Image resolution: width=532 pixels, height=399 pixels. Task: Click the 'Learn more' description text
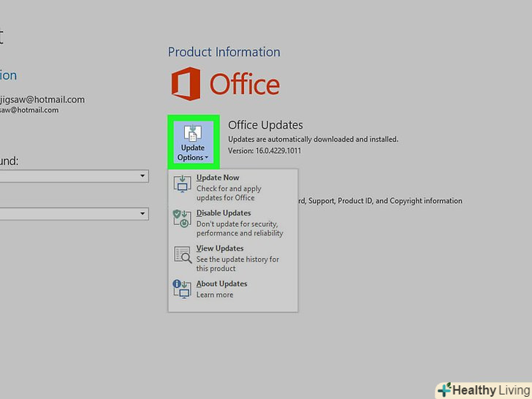click(x=215, y=294)
